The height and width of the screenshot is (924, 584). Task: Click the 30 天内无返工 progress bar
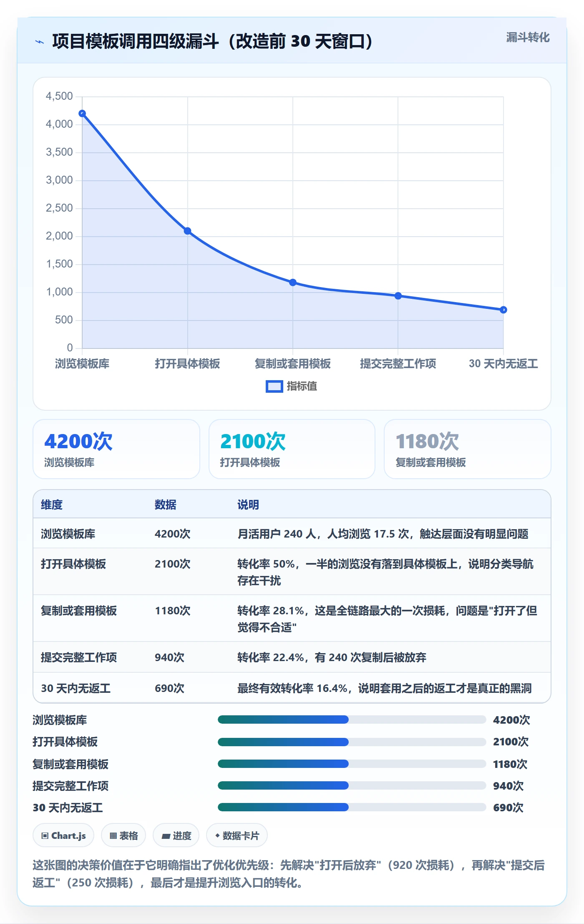tap(352, 807)
